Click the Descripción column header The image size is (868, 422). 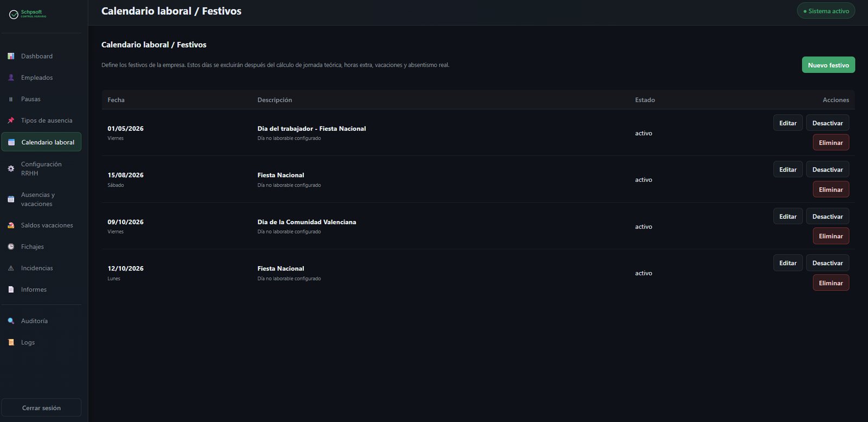pos(275,100)
